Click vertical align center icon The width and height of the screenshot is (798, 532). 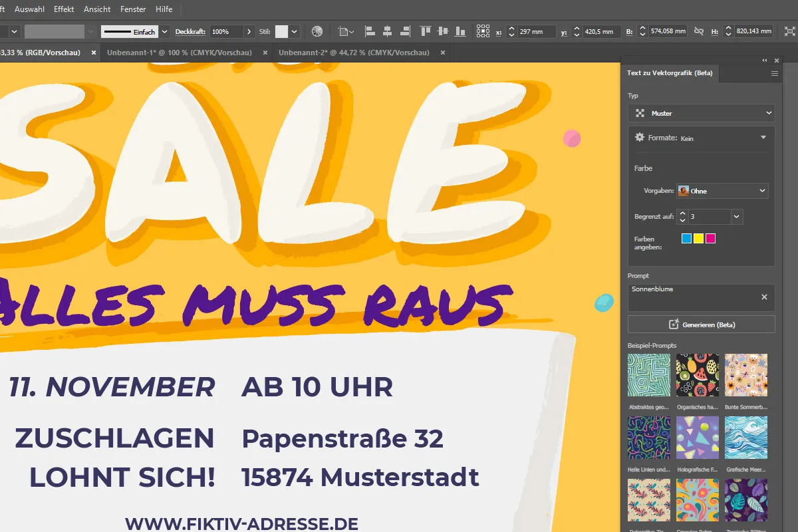443,31
